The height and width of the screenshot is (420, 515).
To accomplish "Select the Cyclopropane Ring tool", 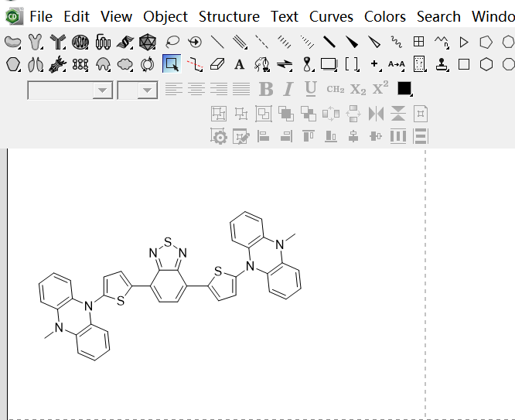I will (464, 42).
